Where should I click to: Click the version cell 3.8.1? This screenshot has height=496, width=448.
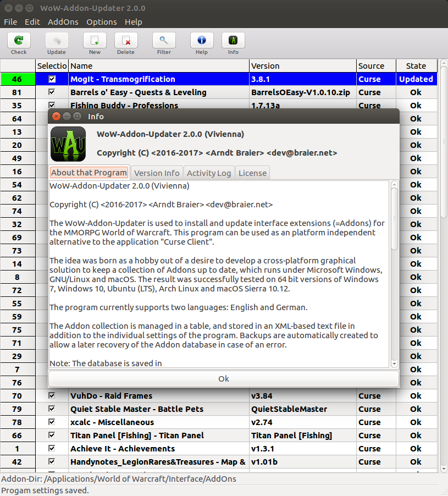302,79
